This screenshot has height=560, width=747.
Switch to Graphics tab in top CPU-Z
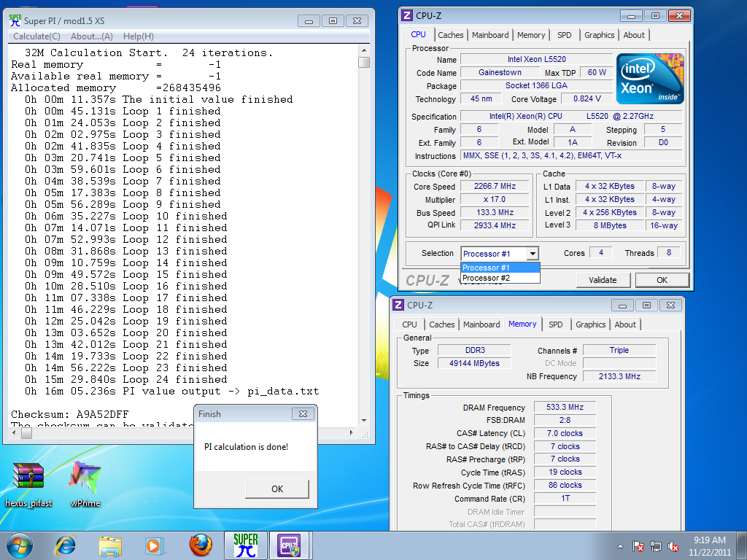(599, 35)
